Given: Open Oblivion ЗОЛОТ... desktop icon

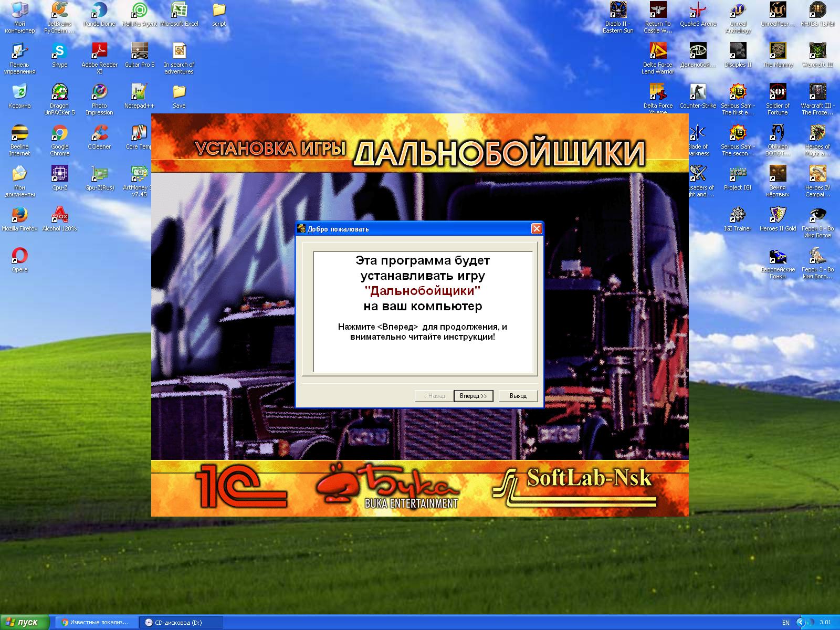Looking at the screenshot, I should 778,140.
